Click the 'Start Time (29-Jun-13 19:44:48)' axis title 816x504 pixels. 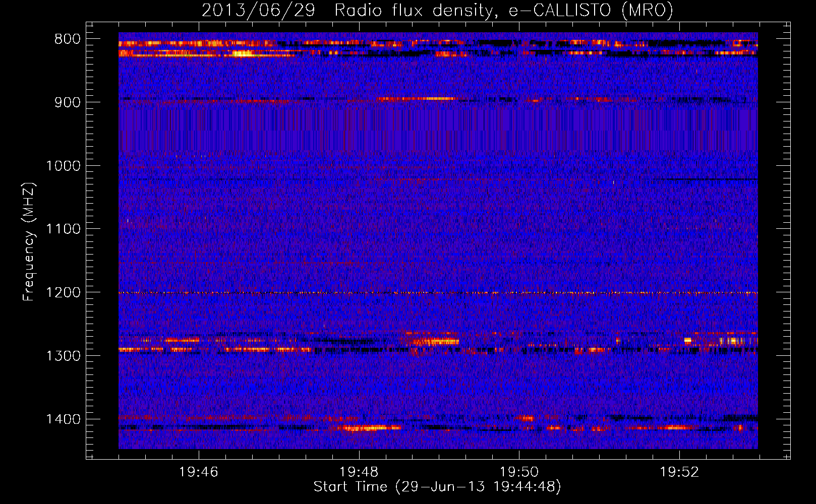click(x=437, y=487)
